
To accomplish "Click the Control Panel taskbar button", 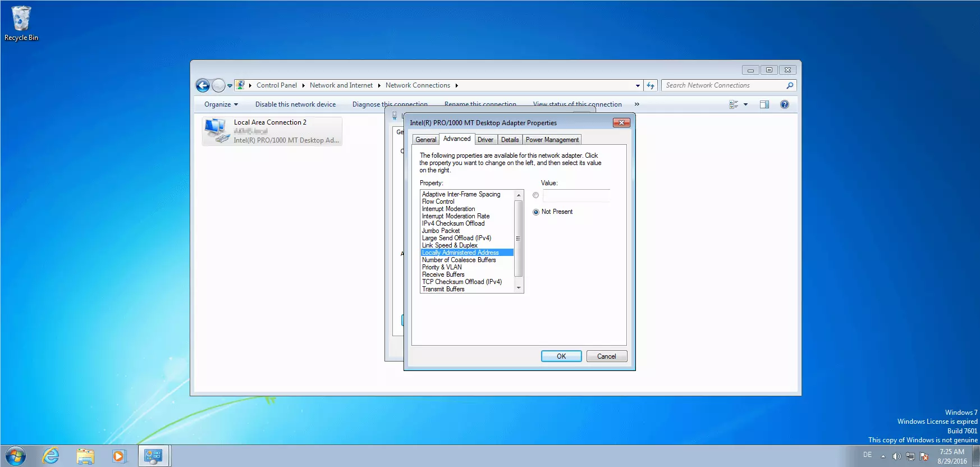I will click(x=153, y=456).
